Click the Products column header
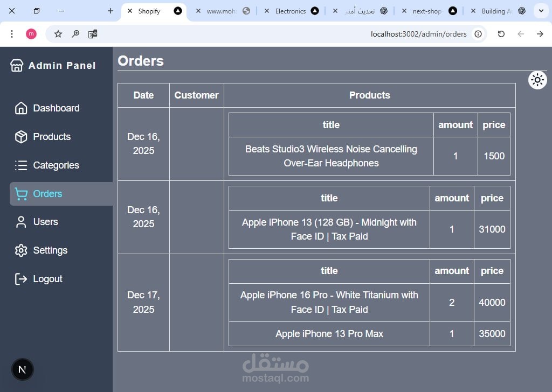552x392 pixels. 370,95
